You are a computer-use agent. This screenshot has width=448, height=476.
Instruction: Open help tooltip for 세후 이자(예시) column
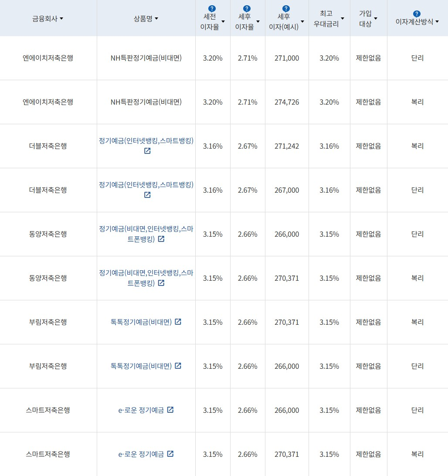[285, 7]
